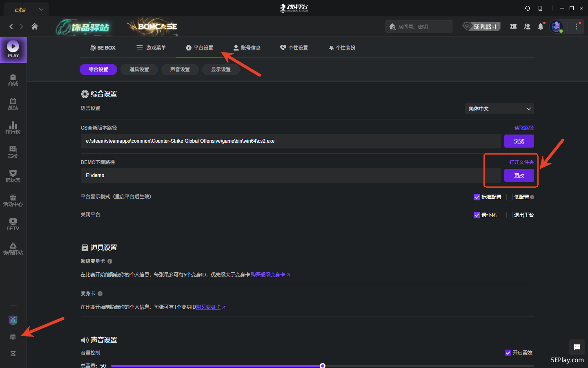Switch to the 个性装扮 tab
588x368 pixels.
[342, 48]
